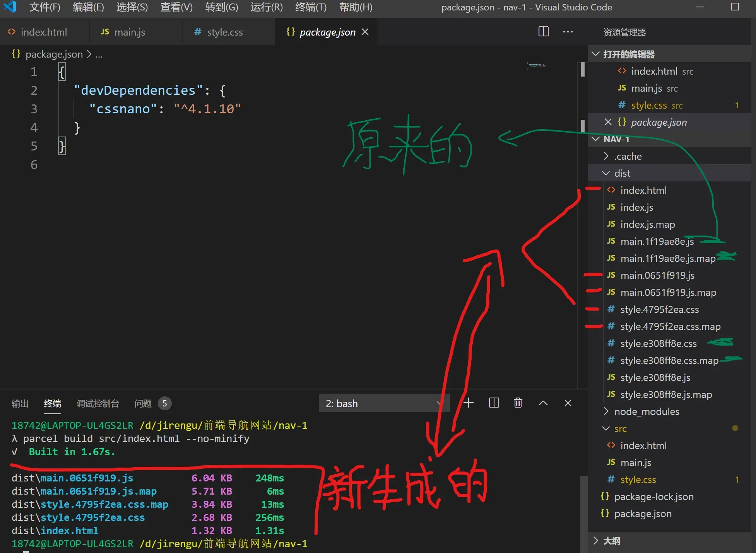Open the editor more actions ellipsis menu
The height and width of the screenshot is (553, 756).
(568, 32)
